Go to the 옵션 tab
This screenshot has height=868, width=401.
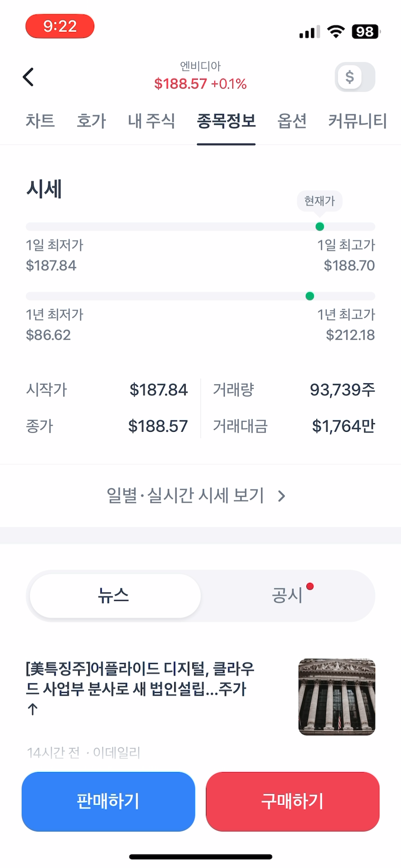coord(292,121)
